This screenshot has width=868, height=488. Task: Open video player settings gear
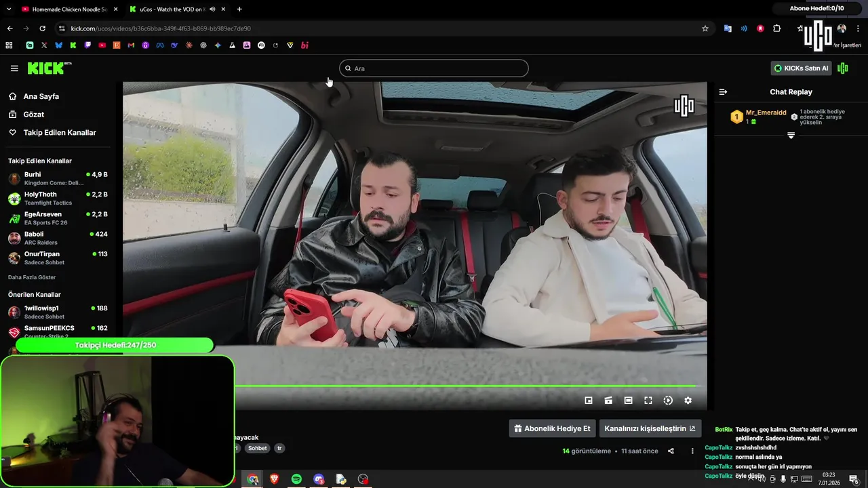(688, 401)
